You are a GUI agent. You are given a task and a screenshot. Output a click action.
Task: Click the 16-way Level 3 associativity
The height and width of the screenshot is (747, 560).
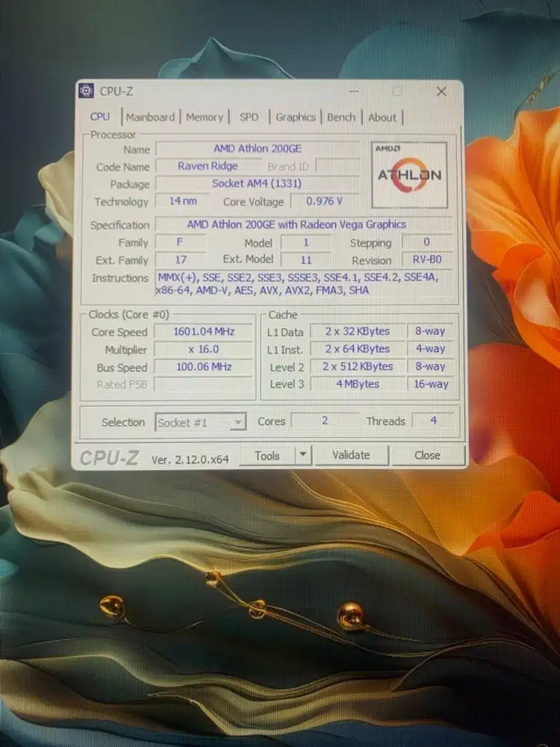[x=431, y=384]
